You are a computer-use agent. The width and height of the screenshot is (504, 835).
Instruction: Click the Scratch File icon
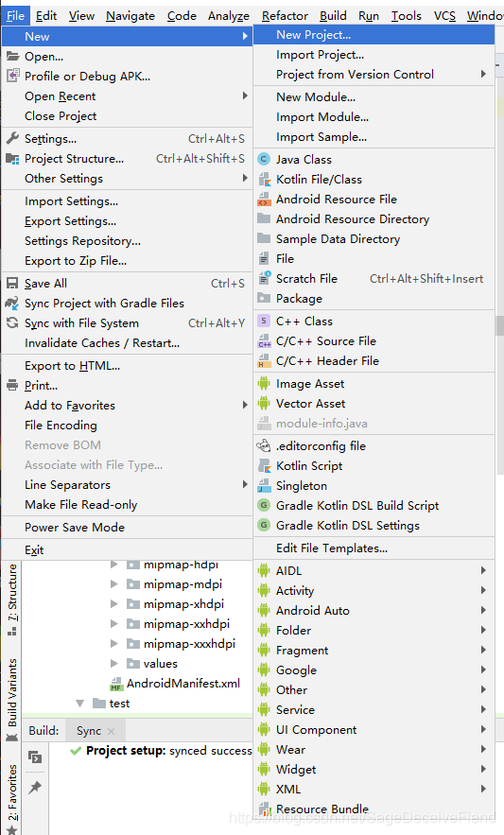click(x=264, y=279)
